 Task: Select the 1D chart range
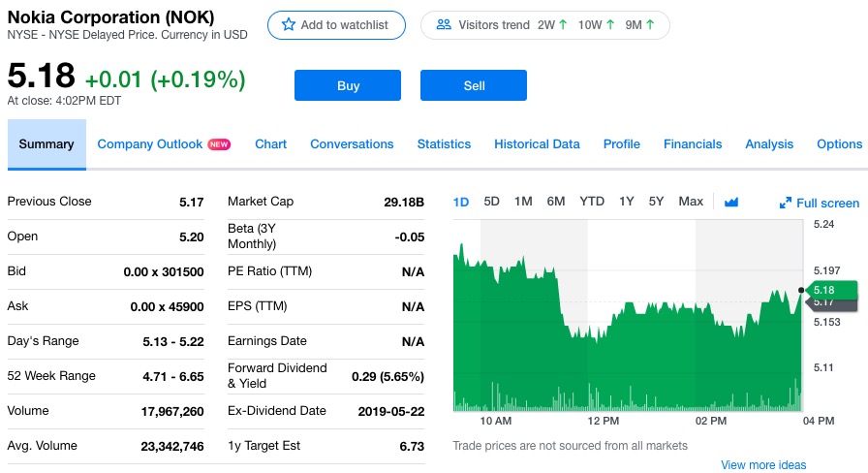(460, 202)
